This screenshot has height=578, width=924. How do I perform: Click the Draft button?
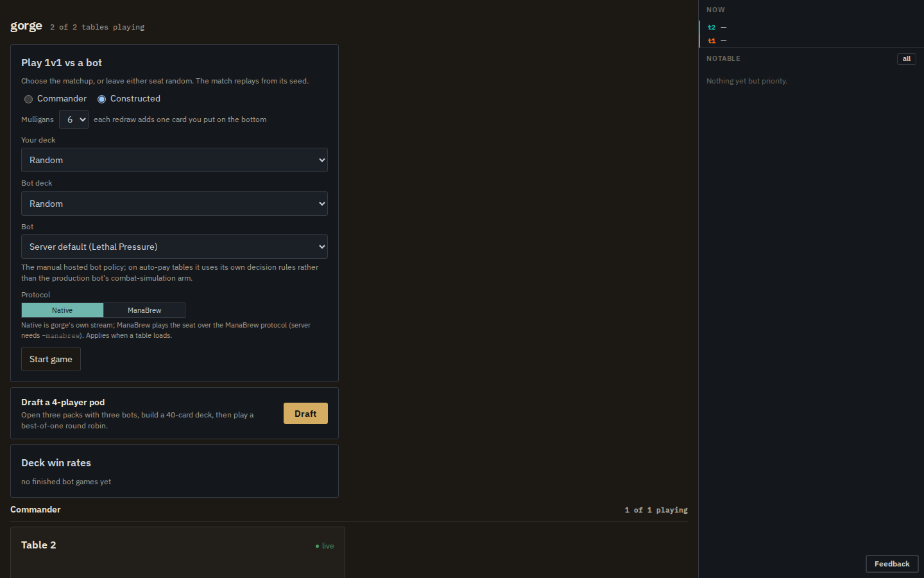305,414
